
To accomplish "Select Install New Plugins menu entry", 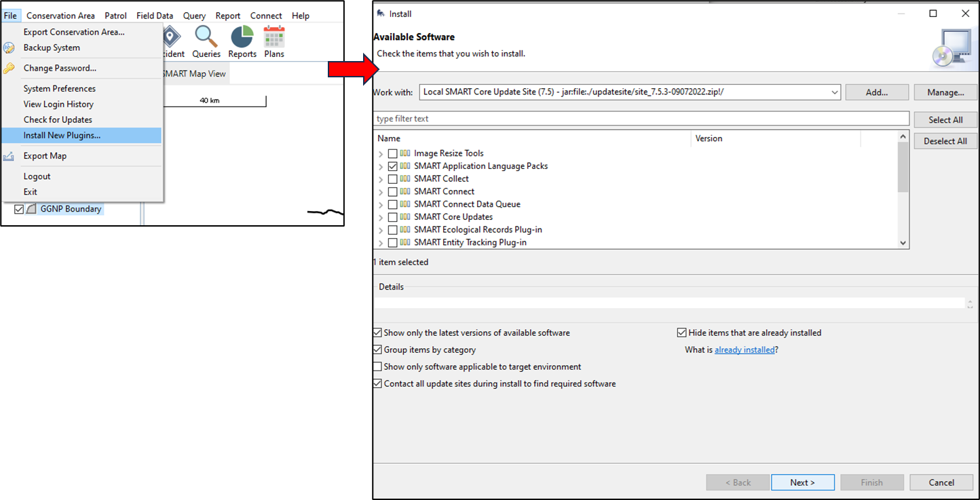I will click(x=62, y=136).
